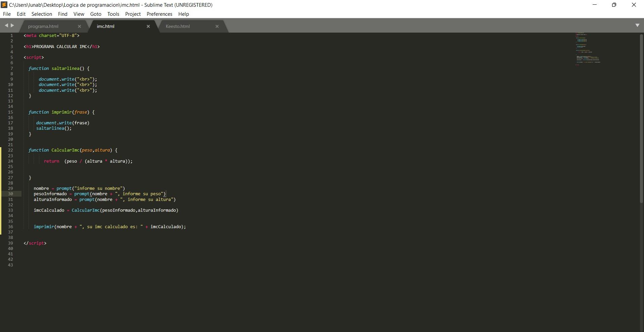Click the minimap code preview
Viewport: 644px width, 332px height.
588,49
